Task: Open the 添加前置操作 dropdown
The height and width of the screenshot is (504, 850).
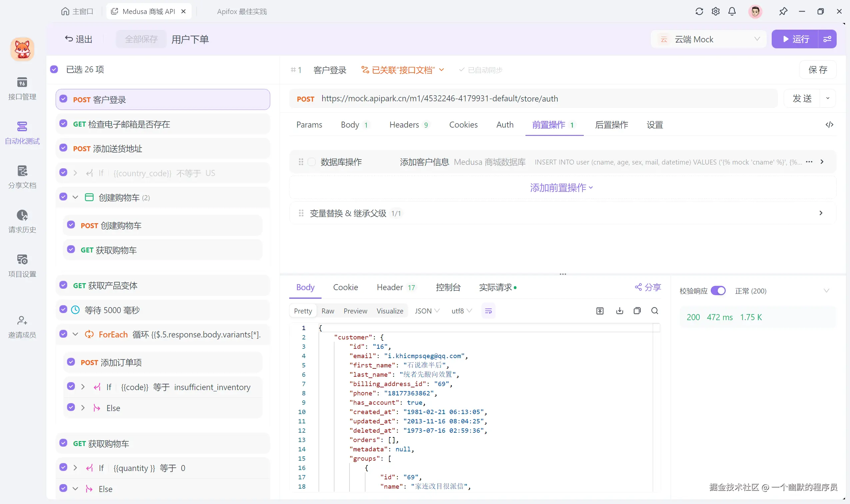Action: tap(561, 188)
